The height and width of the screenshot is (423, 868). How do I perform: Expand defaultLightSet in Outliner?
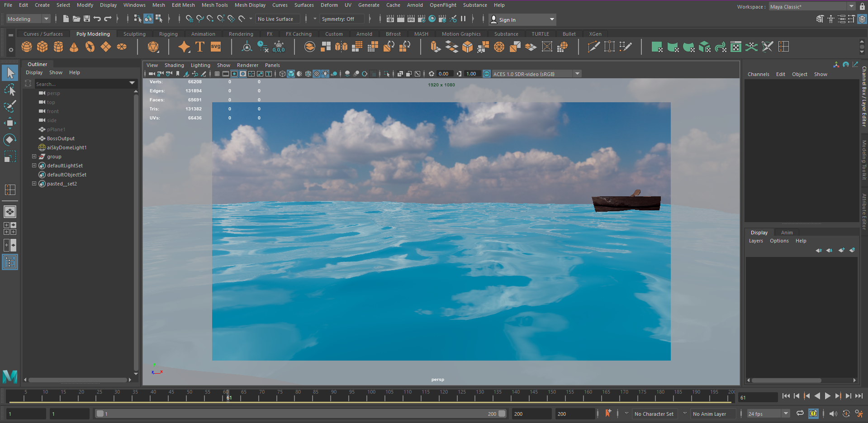(34, 166)
